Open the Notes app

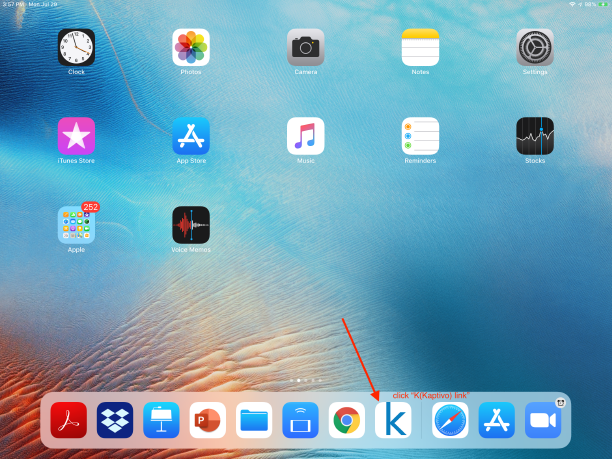tap(420, 47)
